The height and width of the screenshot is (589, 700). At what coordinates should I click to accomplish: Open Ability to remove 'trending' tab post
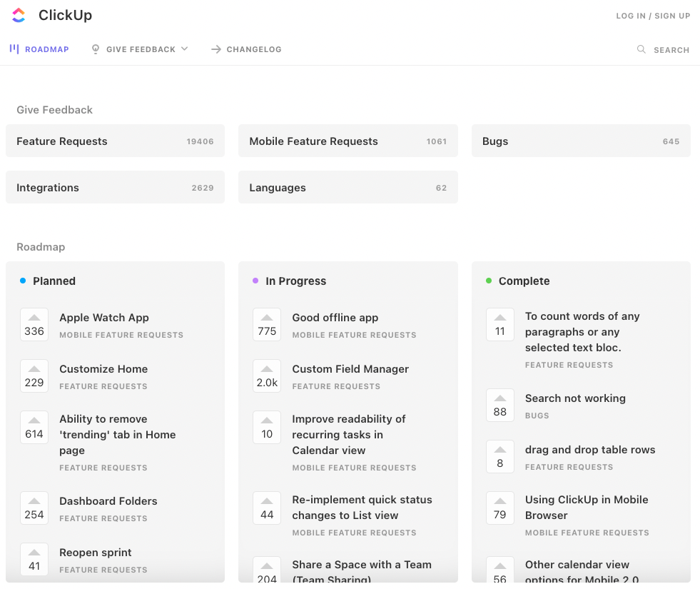click(118, 435)
